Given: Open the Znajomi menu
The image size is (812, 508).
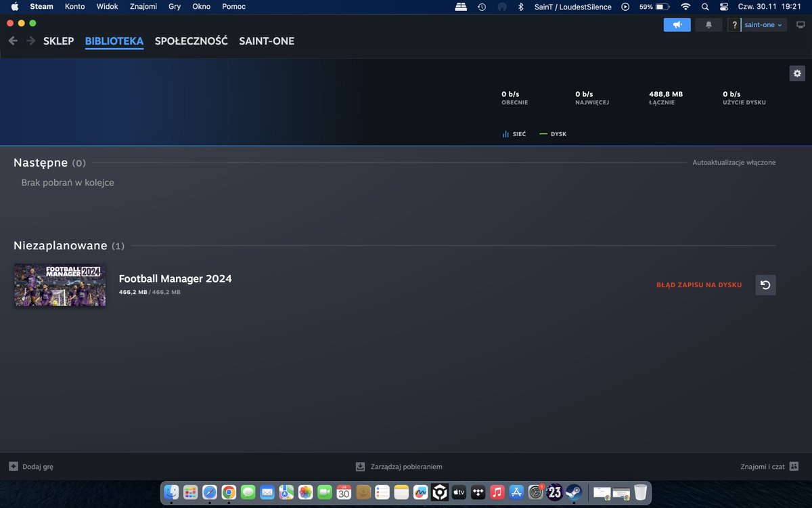Looking at the screenshot, I should [x=143, y=7].
